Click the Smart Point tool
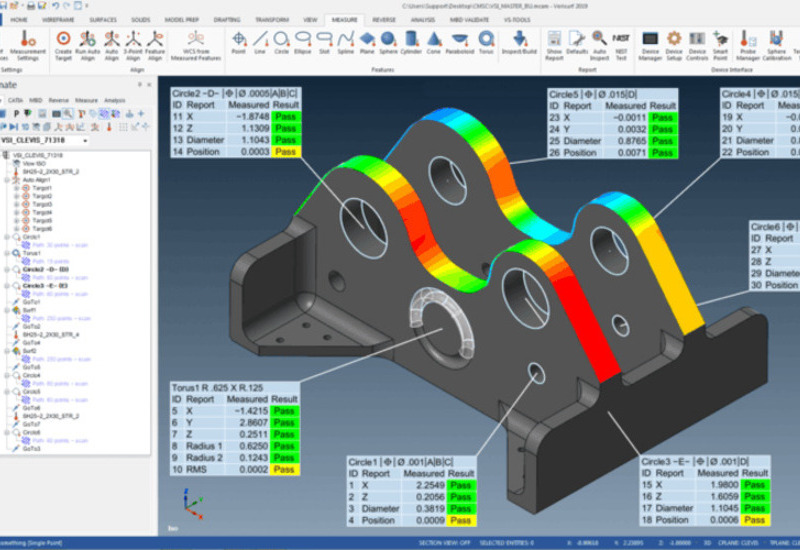The width and height of the screenshot is (800, 550). pos(720,46)
